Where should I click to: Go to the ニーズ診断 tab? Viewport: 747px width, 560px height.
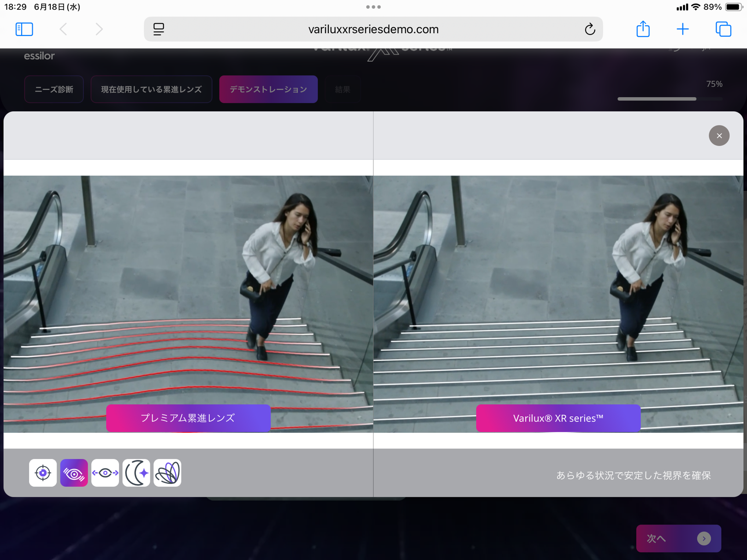(54, 89)
